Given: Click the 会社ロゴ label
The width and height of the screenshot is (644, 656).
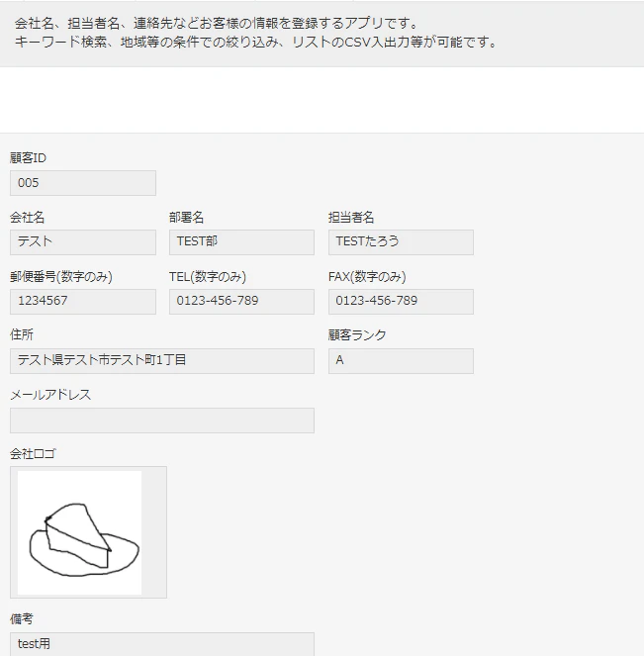Looking at the screenshot, I should (x=33, y=454).
